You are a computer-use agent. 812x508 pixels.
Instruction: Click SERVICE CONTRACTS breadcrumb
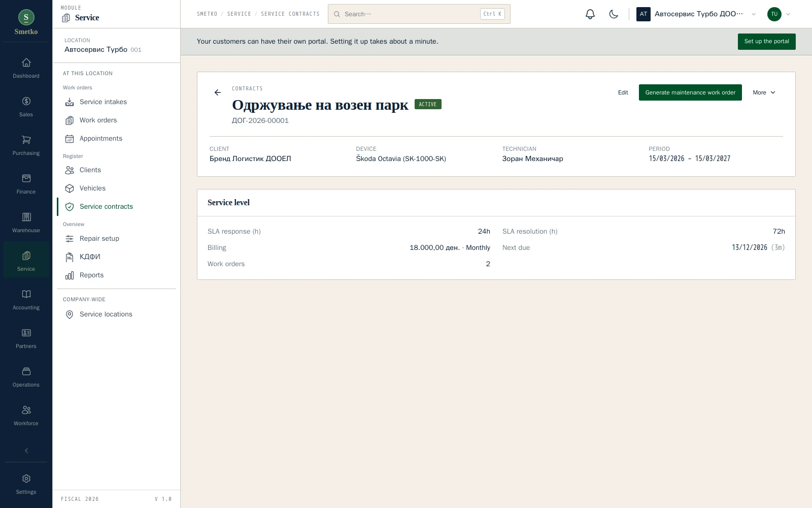tap(290, 14)
